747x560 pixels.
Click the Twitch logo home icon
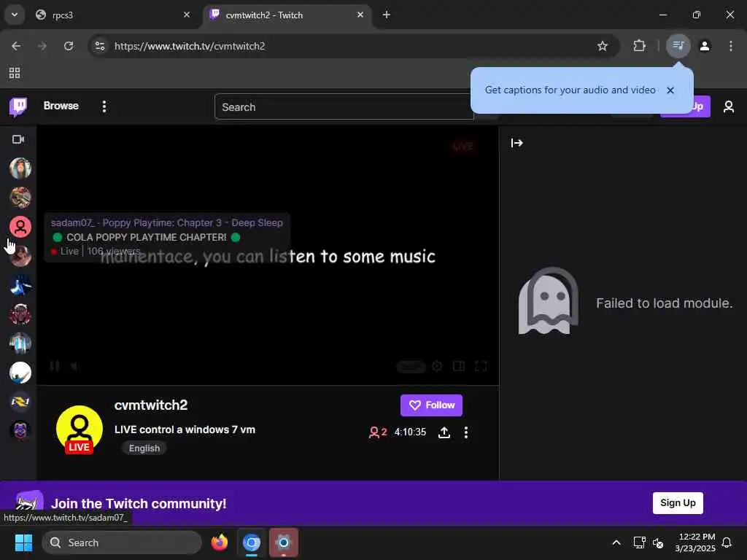click(18, 106)
